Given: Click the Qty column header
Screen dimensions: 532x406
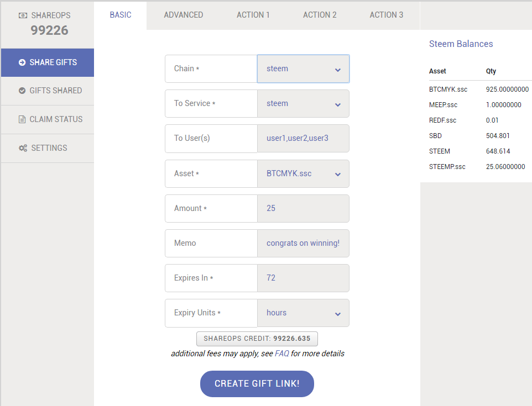Looking at the screenshot, I should 491,71.
